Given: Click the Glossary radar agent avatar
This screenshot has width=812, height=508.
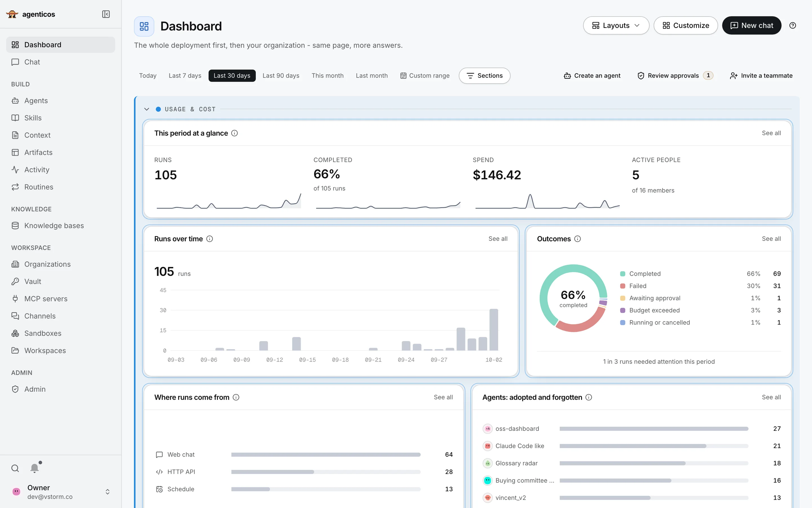Looking at the screenshot, I should (x=487, y=463).
